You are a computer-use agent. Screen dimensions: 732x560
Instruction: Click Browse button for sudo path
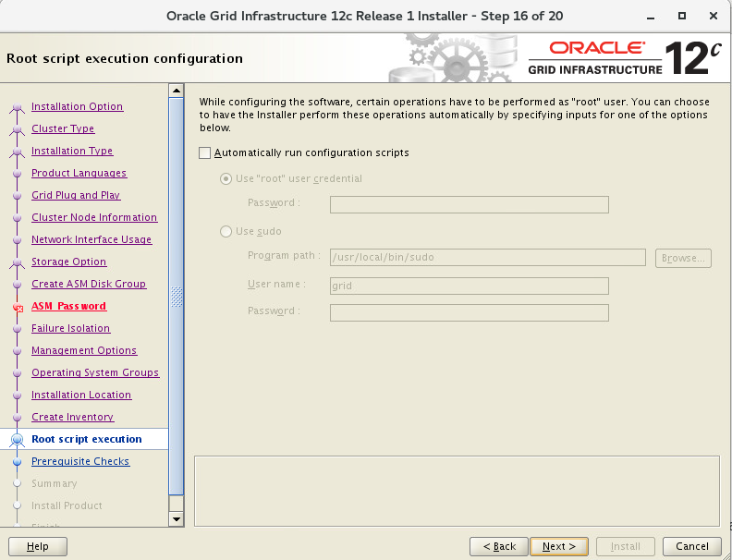pos(683,258)
